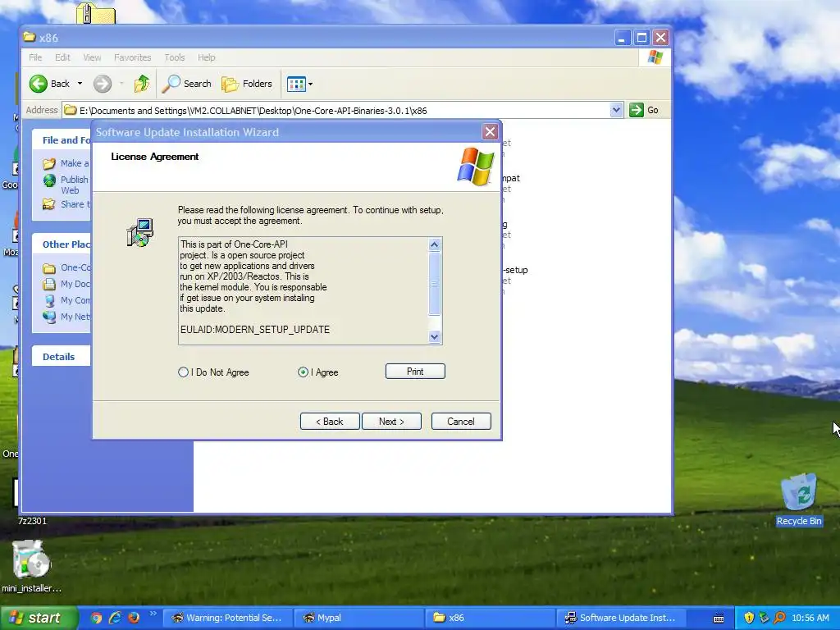Click the Other Places panel header
This screenshot has height=630, width=840.
point(61,244)
